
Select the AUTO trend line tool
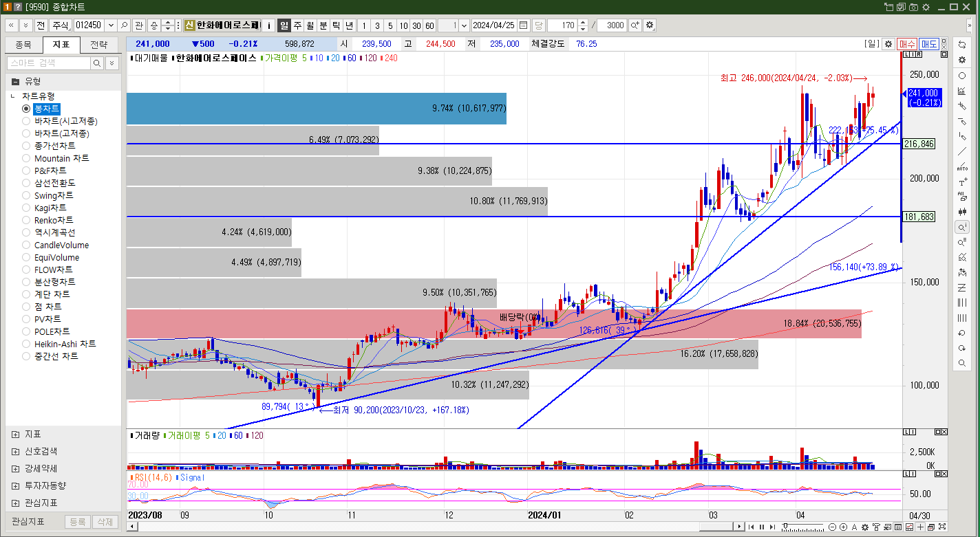pos(962,166)
